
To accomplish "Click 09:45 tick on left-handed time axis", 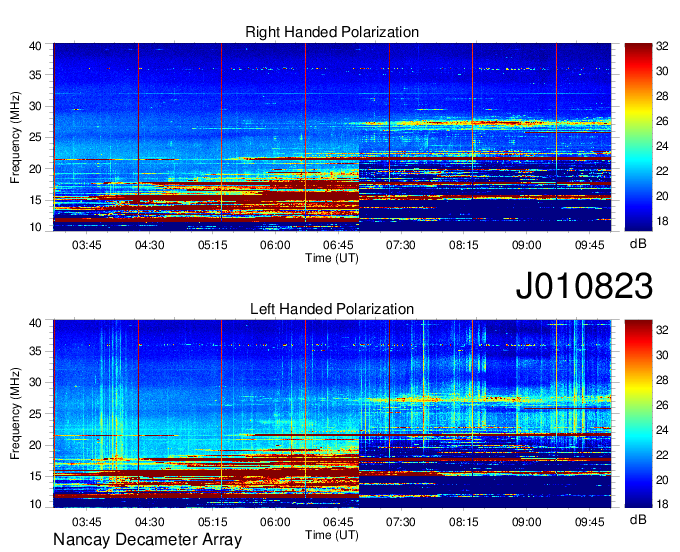I will (589, 522).
